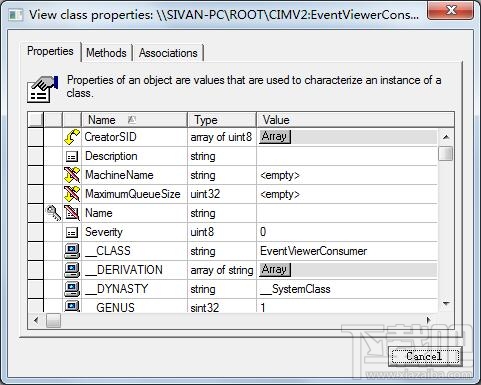Click the horizontal scrollbar left arrow

[36, 321]
